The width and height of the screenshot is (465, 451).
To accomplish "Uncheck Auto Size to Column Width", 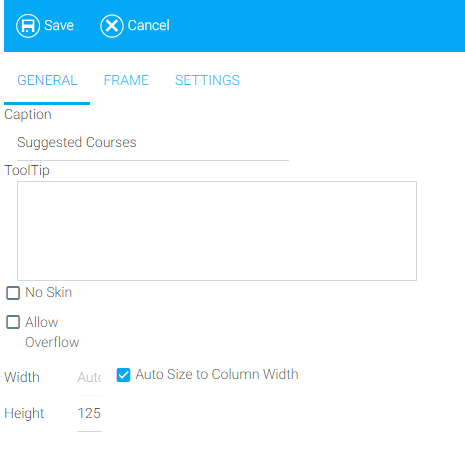I will [x=123, y=375].
